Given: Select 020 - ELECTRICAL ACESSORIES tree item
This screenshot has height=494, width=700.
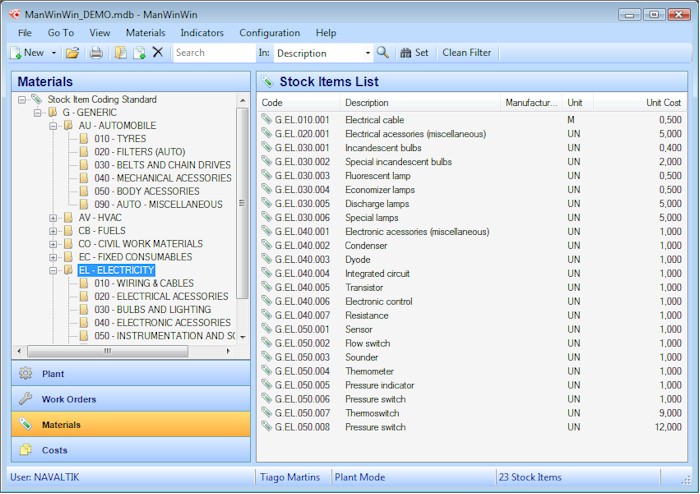Looking at the screenshot, I should [161, 296].
